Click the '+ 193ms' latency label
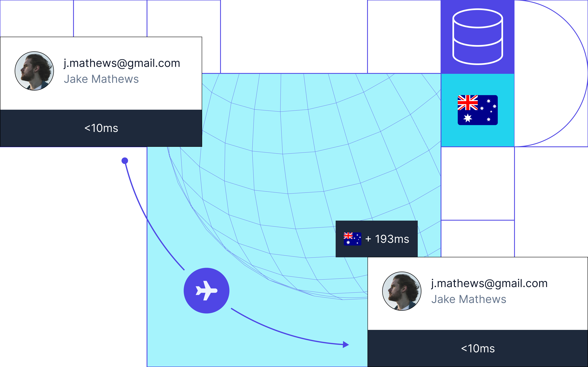 [387, 239]
